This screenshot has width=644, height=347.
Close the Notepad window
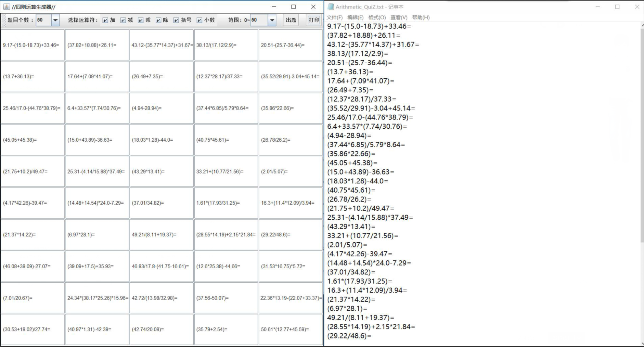pyautogui.click(x=637, y=7)
